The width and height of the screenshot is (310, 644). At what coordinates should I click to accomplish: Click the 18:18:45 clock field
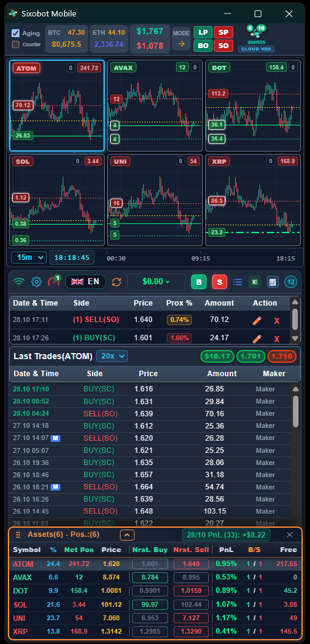71,257
